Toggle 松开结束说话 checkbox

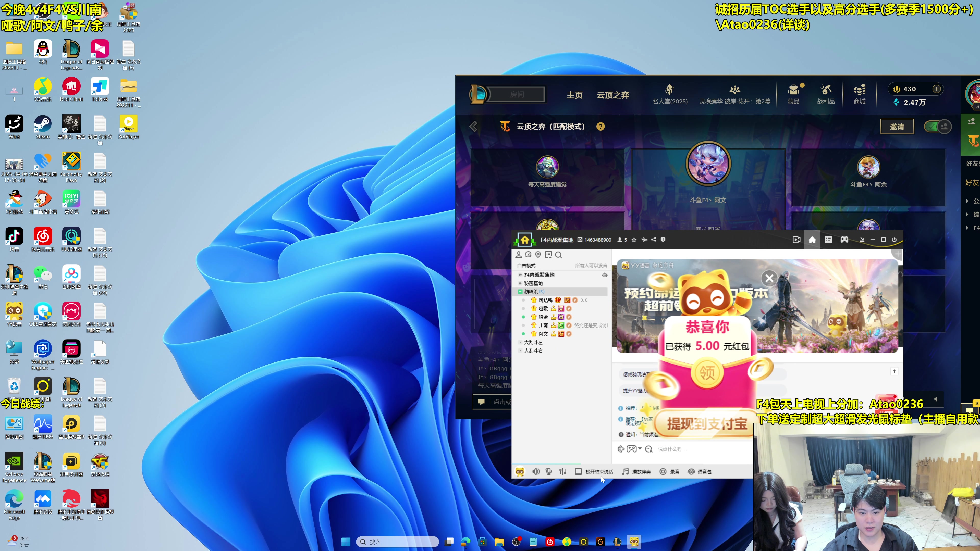coord(578,471)
